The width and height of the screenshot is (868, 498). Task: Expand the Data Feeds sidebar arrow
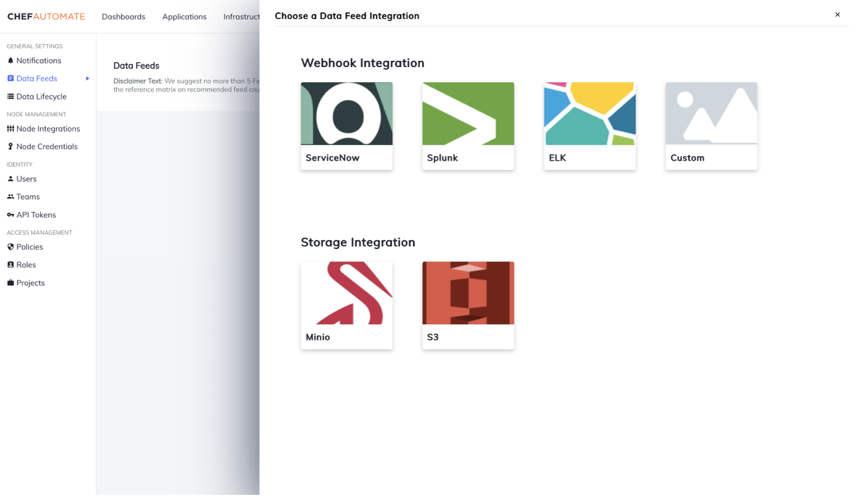click(x=88, y=78)
